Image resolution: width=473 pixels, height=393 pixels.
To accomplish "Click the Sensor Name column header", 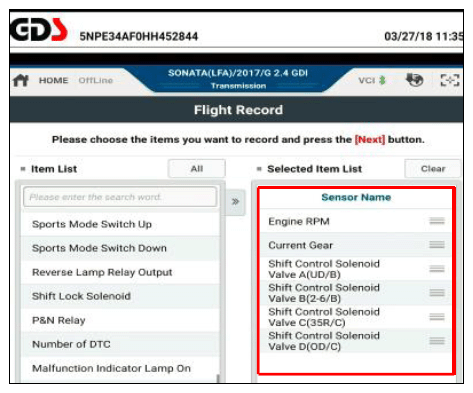I will pyautogui.click(x=356, y=197).
